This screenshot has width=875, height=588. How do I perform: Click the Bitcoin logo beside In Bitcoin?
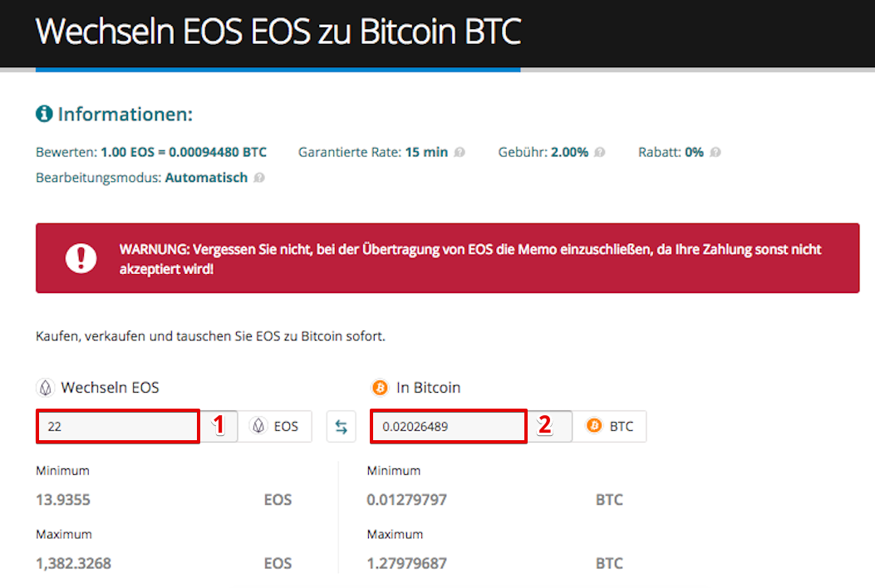click(x=380, y=387)
